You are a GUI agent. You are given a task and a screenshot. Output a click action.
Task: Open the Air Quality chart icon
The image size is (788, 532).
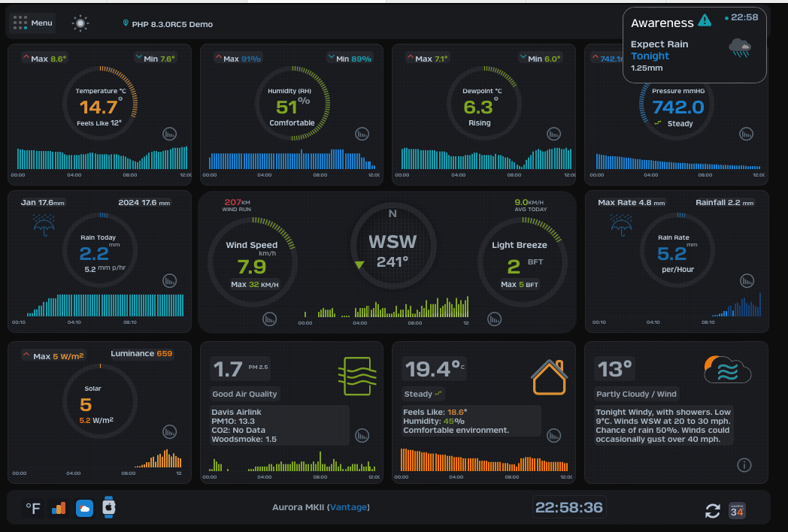tap(362, 436)
